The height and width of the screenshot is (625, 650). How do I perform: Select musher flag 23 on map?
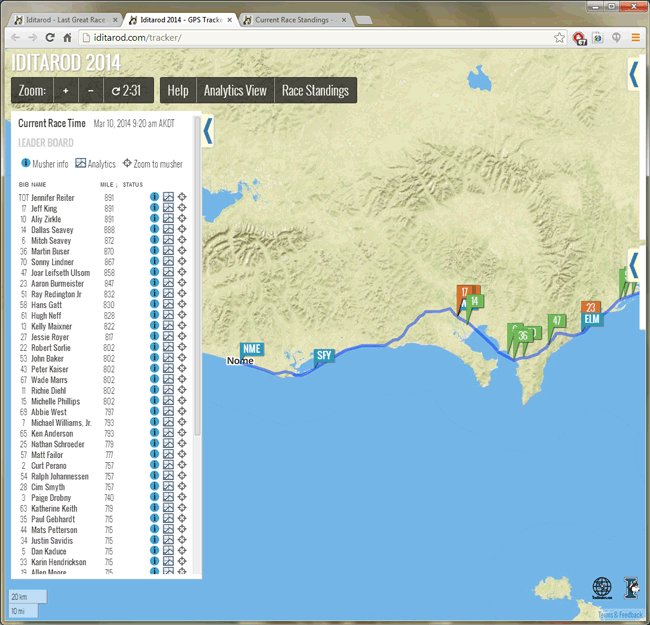pyautogui.click(x=591, y=308)
